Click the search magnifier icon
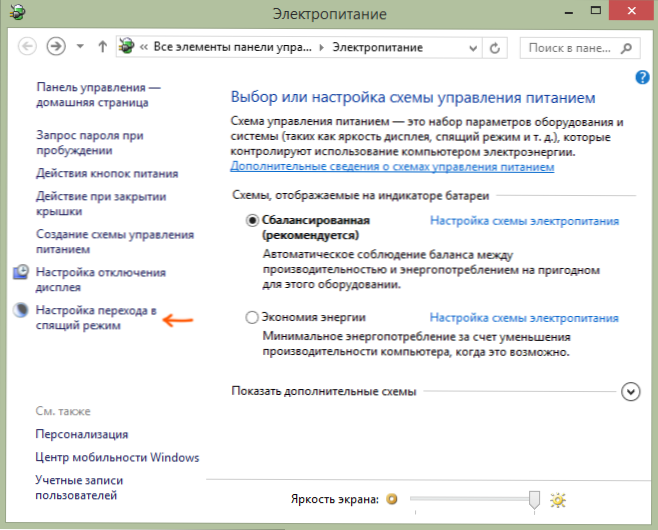Image resolution: width=658 pixels, height=530 pixels. [626, 48]
